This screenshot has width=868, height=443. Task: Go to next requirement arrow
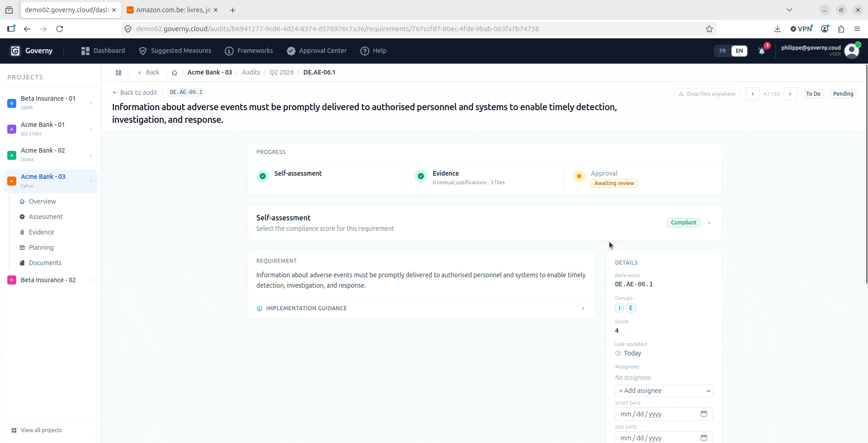[x=790, y=94]
